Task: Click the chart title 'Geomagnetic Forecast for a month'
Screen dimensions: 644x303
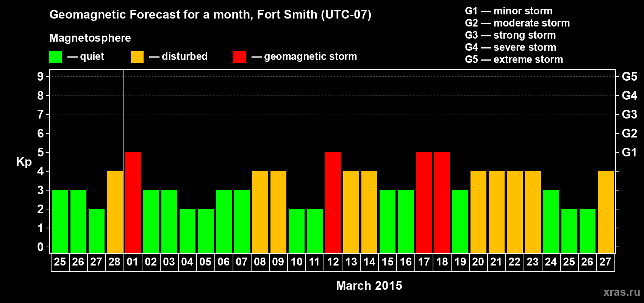Action: pyautogui.click(x=151, y=15)
